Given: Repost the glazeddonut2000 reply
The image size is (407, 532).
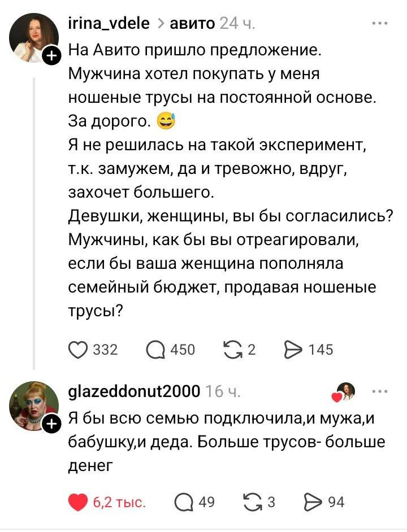Looking at the screenshot, I should click(249, 501).
